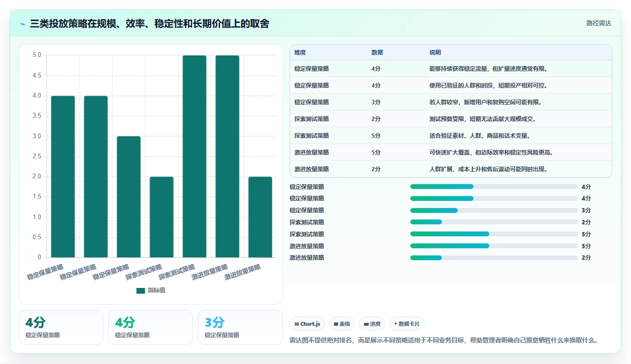Screen dimensions: 631x364
Task: Click the dashboard title 三类投放策略在规模…取舍
Action: (x=149, y=24)
